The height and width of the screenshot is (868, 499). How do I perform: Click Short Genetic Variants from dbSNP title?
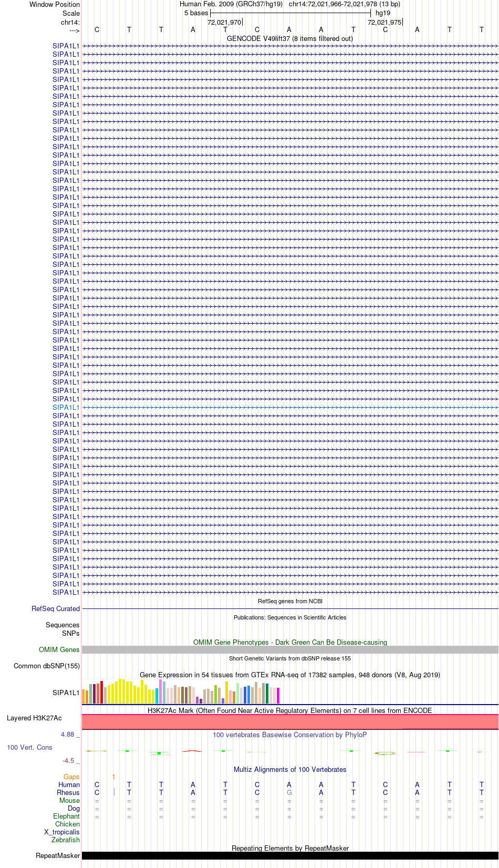[290, 658]
